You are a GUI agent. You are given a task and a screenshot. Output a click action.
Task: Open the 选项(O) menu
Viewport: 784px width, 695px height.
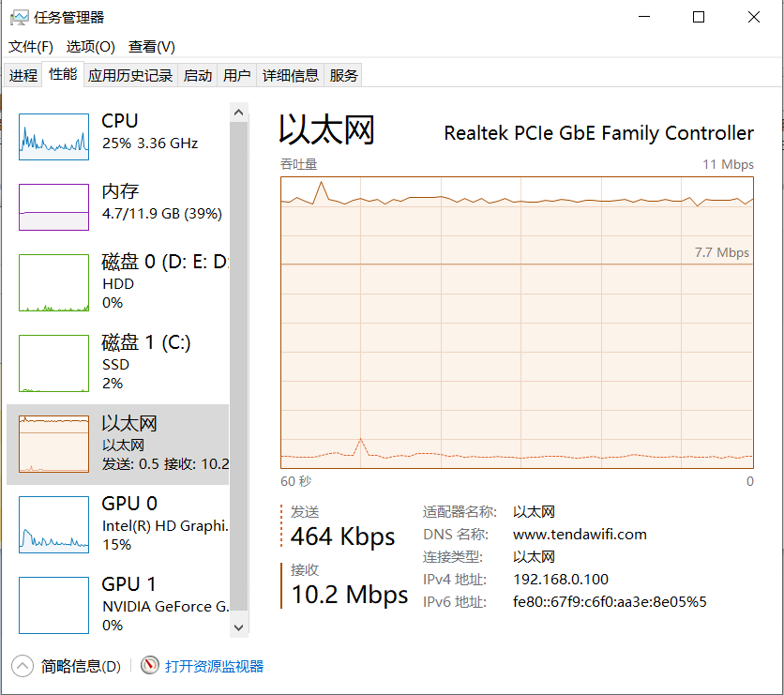coord(90,47)
